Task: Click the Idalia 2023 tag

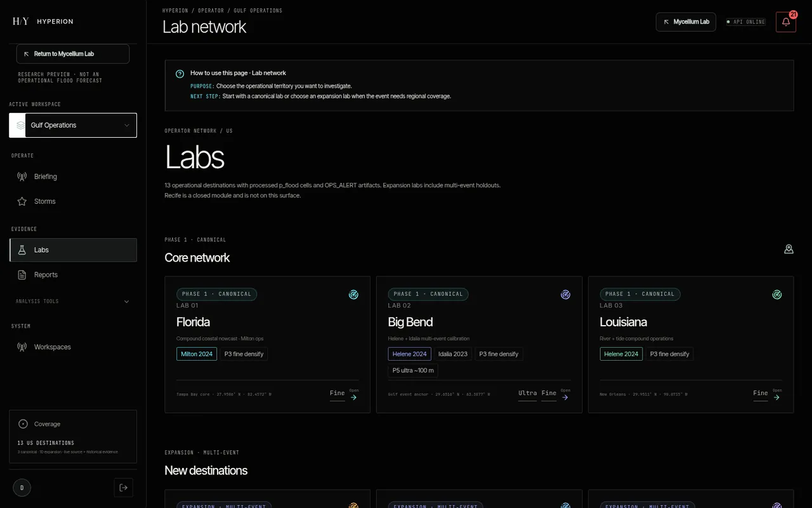Action: [x=453, y=354]
